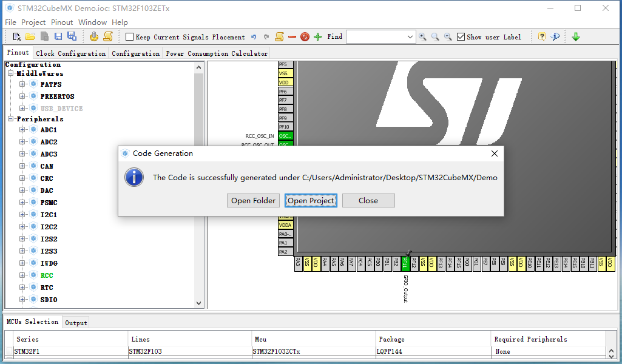Screen dimensions: 622x364
Task: Click the Open Folder button
Action: (253, 201)
